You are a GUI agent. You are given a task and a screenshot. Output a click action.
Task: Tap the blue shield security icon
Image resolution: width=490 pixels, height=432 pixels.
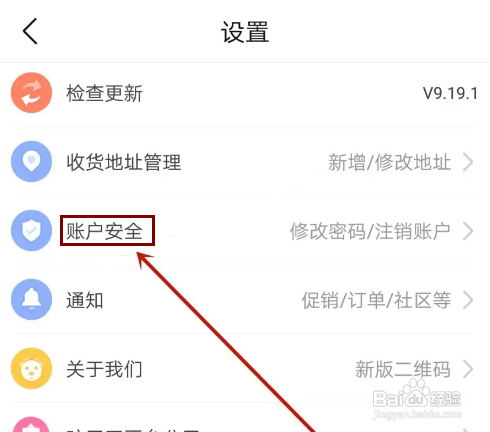tap(31, 230)
